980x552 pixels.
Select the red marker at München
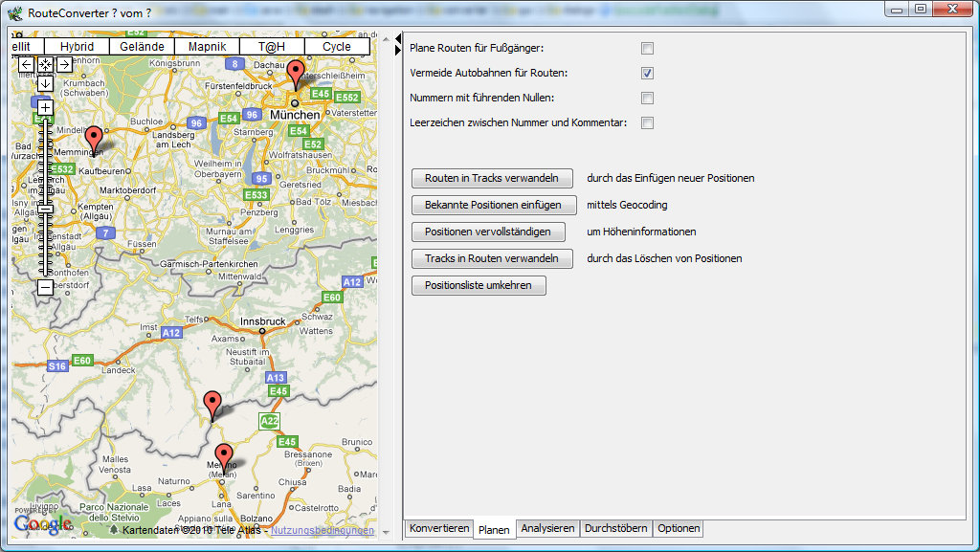[296, 75]
